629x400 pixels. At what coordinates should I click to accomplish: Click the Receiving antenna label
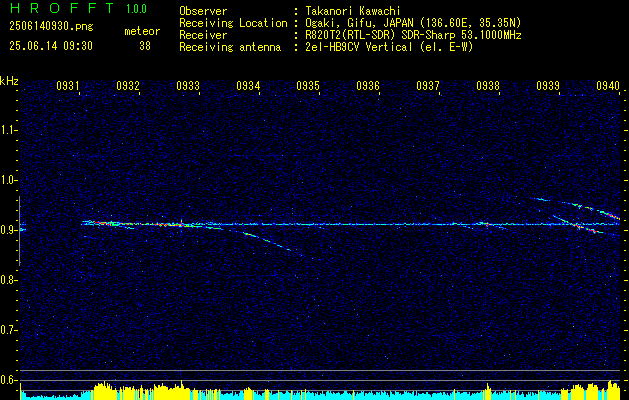tap(230, 47)
